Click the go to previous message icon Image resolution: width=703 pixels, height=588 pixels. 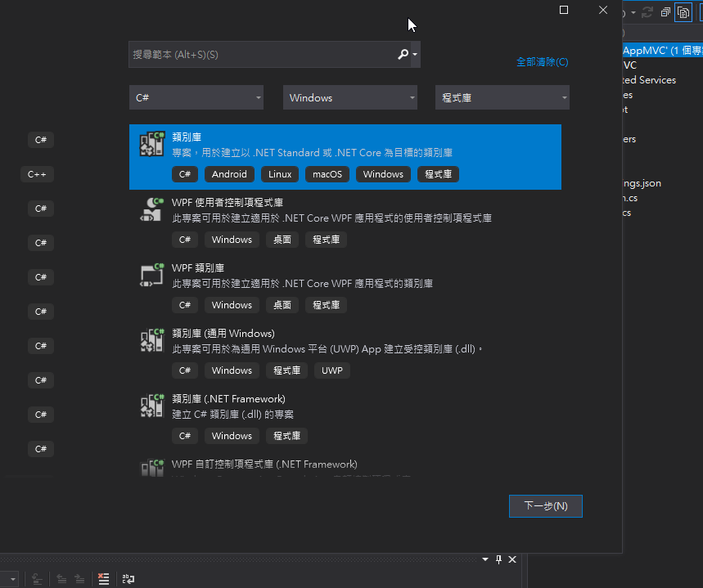click(61, 578)
